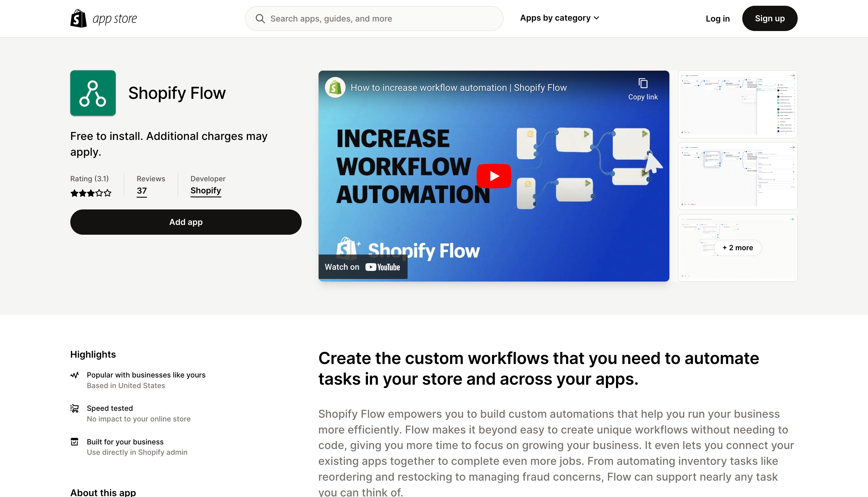This screenshot has height=497, width=868.
Task: Expand the Apps by category dropdown
Action: pos(559,17)
